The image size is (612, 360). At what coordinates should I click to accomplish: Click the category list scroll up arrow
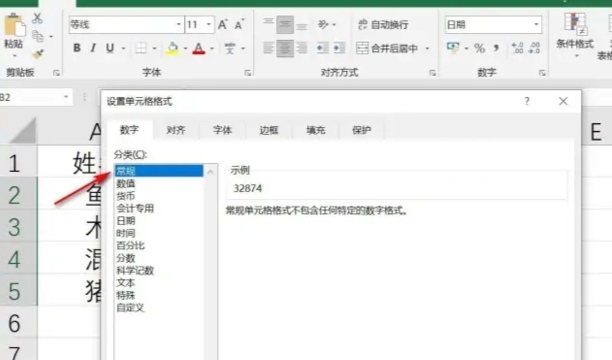(x=210, y=171)
